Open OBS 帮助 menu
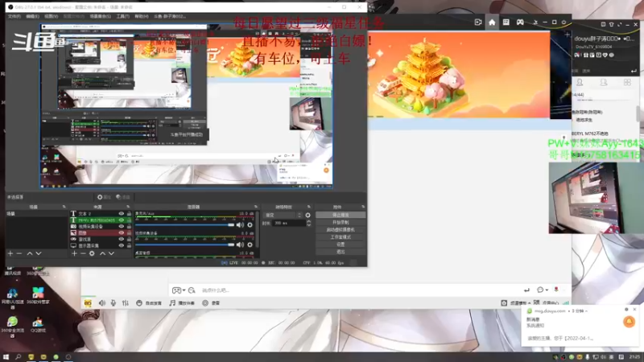 (142, 16)
